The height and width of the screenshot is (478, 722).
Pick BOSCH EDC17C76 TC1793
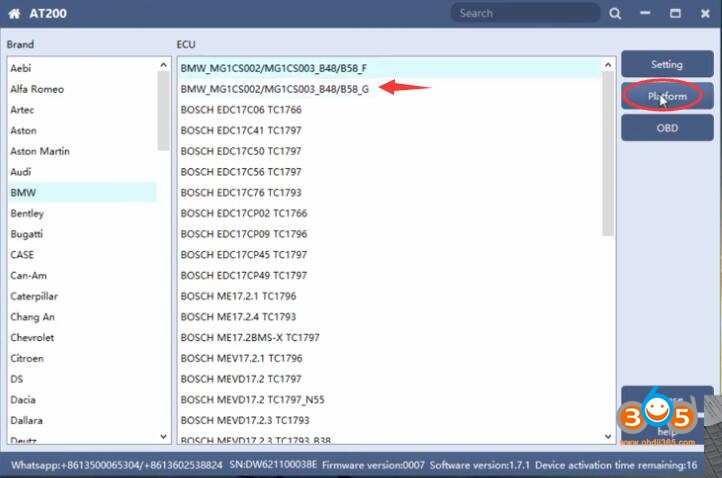tap(390, 192)
